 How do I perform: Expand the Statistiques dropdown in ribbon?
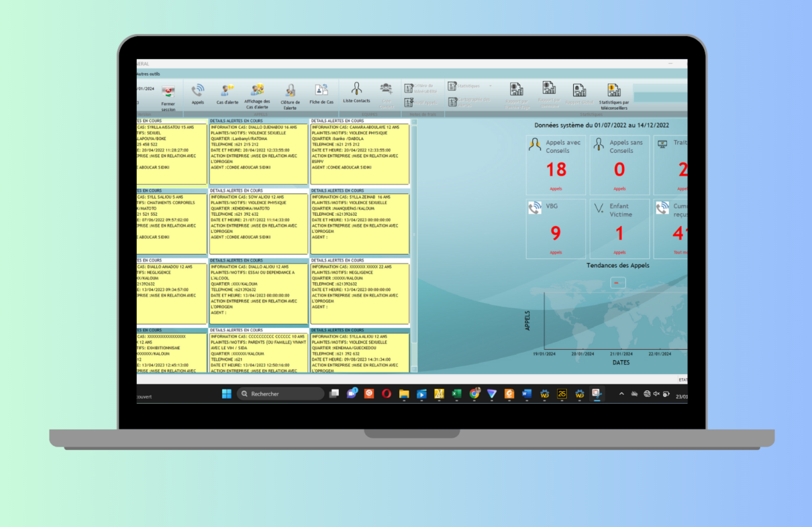point(490,86)
